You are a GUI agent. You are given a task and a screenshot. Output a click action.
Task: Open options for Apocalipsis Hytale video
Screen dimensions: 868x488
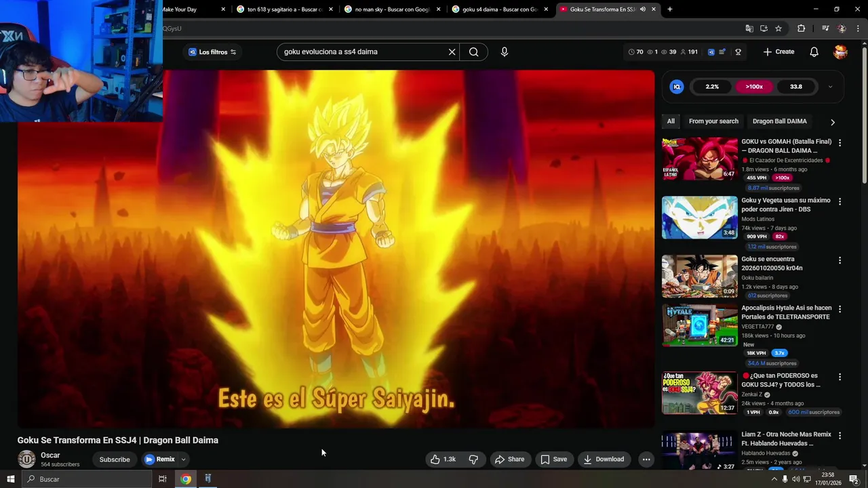[x=840, y=309]
